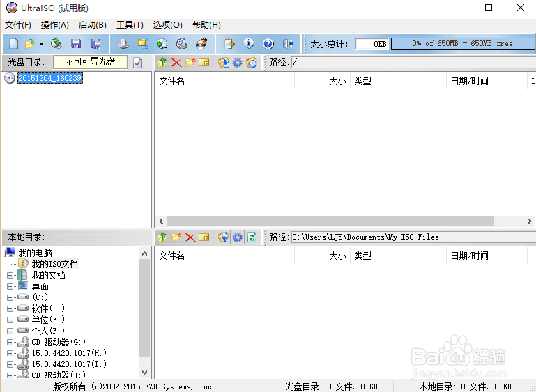Image resolution: width=536 pixels, height=392 pixels.
Task: Click local path field C:\Users\LJS\Documents\My ISO Files
Action: pos(413,237)
